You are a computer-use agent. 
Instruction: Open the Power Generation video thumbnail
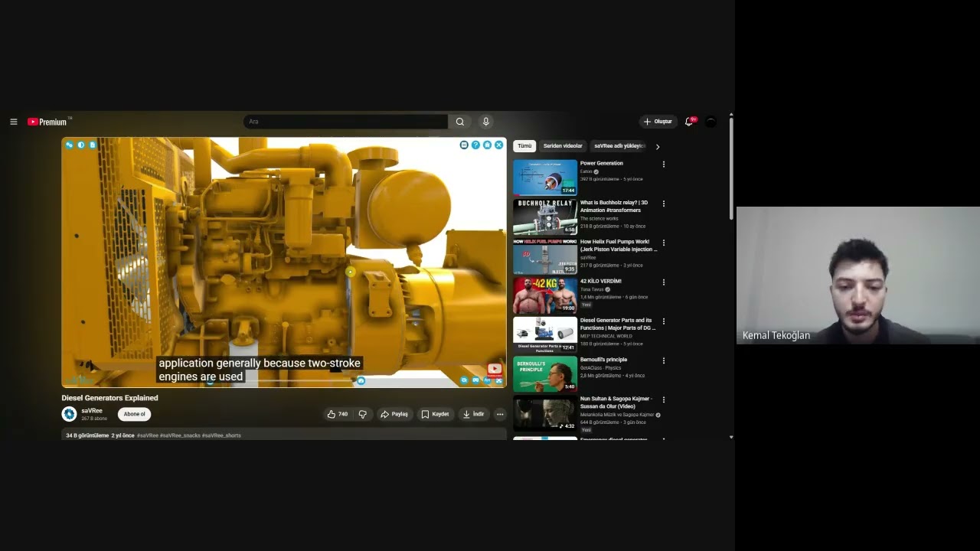coord(545,178)
